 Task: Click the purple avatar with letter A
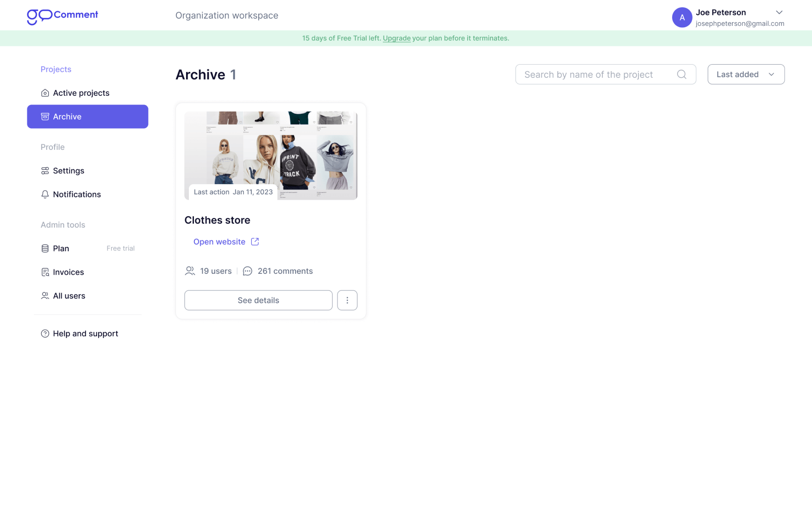tap(682, 18)
